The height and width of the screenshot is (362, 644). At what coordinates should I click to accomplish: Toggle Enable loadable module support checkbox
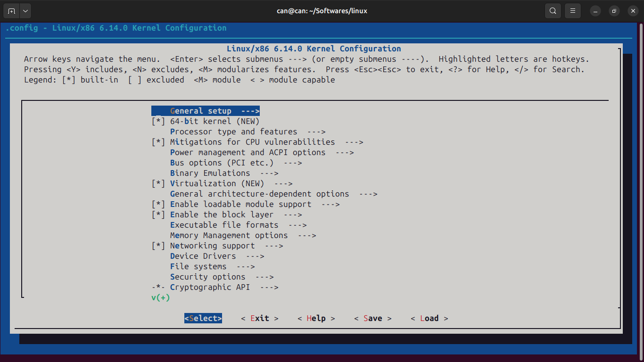pyautogui.click(x=158, y=204)
